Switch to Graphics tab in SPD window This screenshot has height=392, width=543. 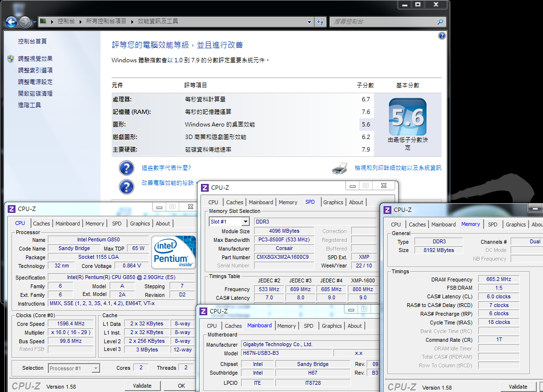[x=333, y=202]
